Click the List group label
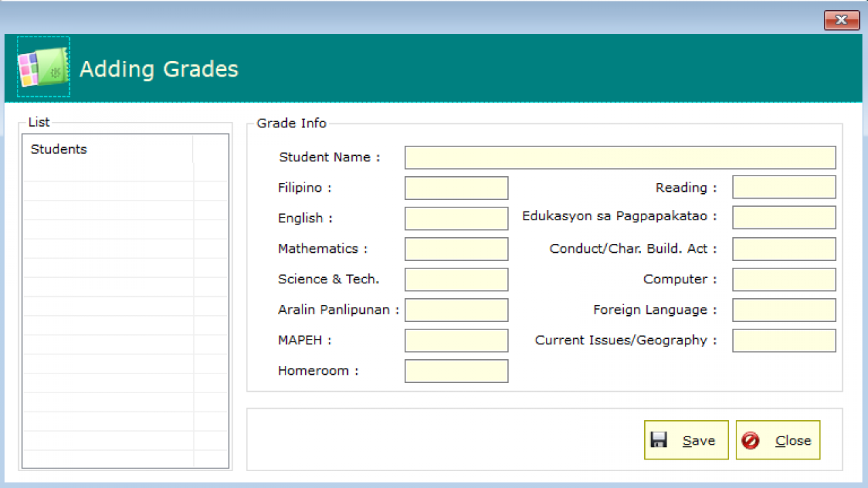868x488 pixels. pyautogui.click(x=39, y=123)
